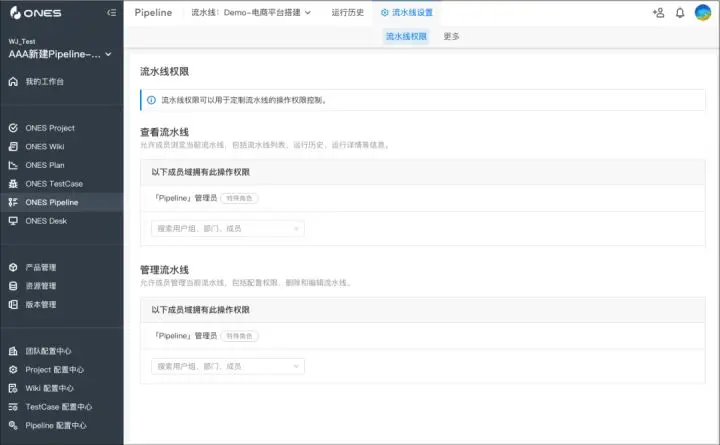Expand the AAA新建Pipeline team switcher
720x445 pixels.
[60, 54]
